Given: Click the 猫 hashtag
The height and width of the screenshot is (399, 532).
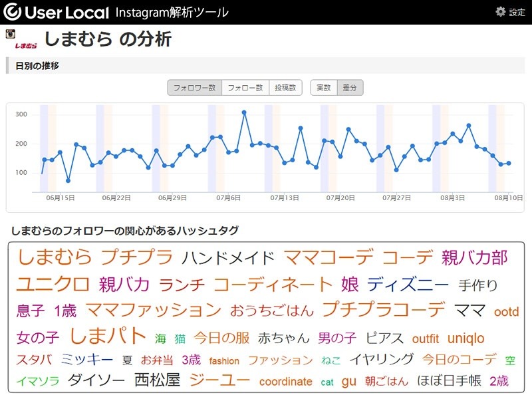Looking at the screenshot, I should tap(180, 338).
